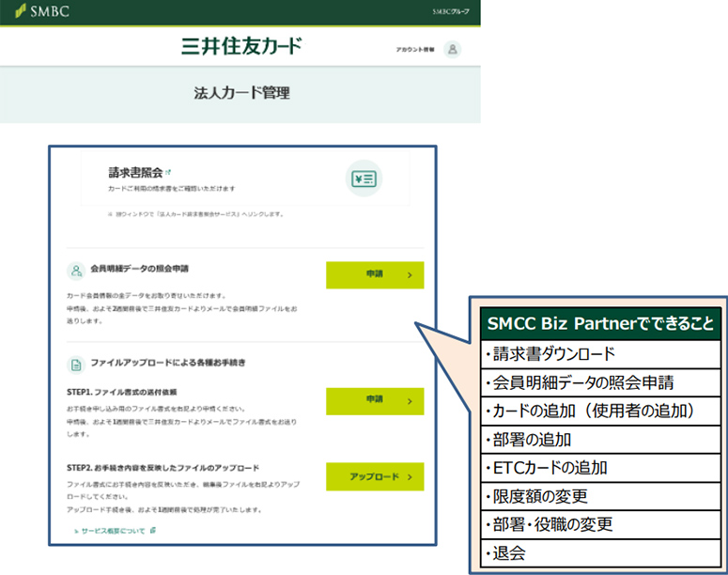Select the 退会 row
The image size is (728, 575).
point(600,553)
